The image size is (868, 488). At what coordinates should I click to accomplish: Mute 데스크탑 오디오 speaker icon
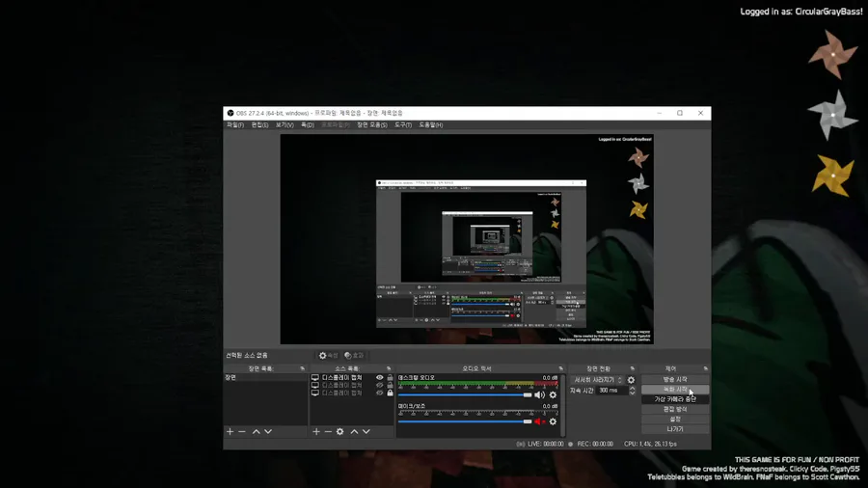pos(539,395)
